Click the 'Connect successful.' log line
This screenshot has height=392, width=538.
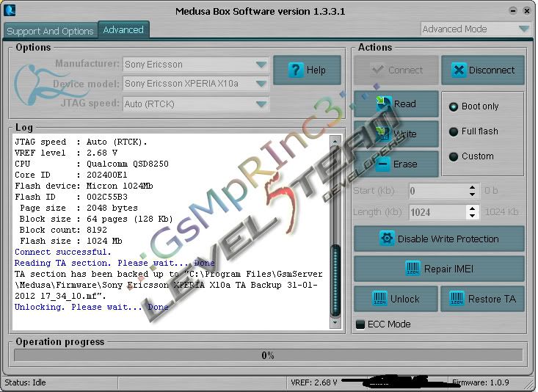(63, 252)
